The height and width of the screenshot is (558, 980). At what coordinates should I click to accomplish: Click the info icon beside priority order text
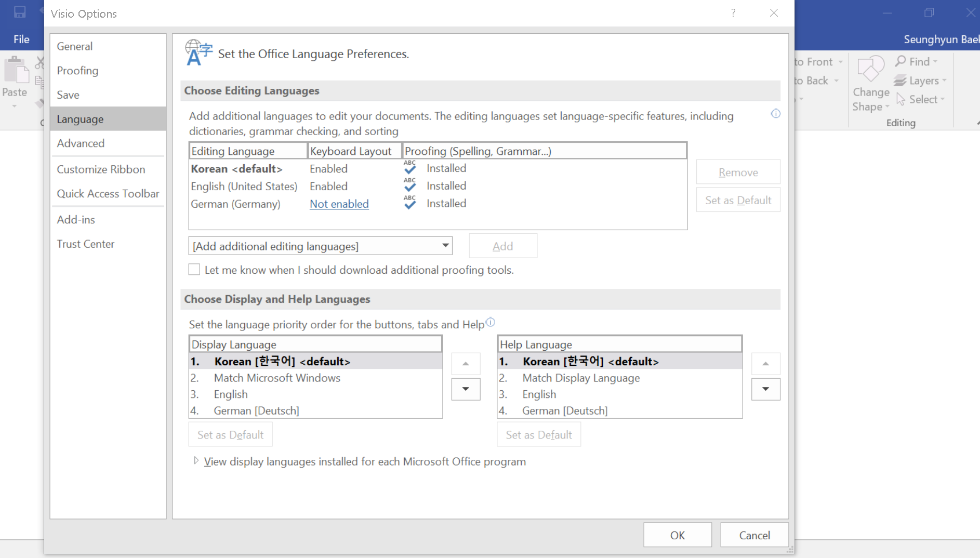[490, 322]
